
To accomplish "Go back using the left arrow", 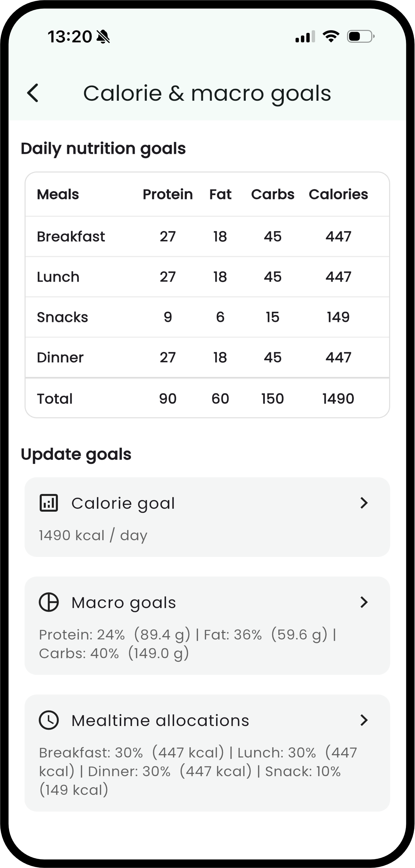I will (33, 93).
